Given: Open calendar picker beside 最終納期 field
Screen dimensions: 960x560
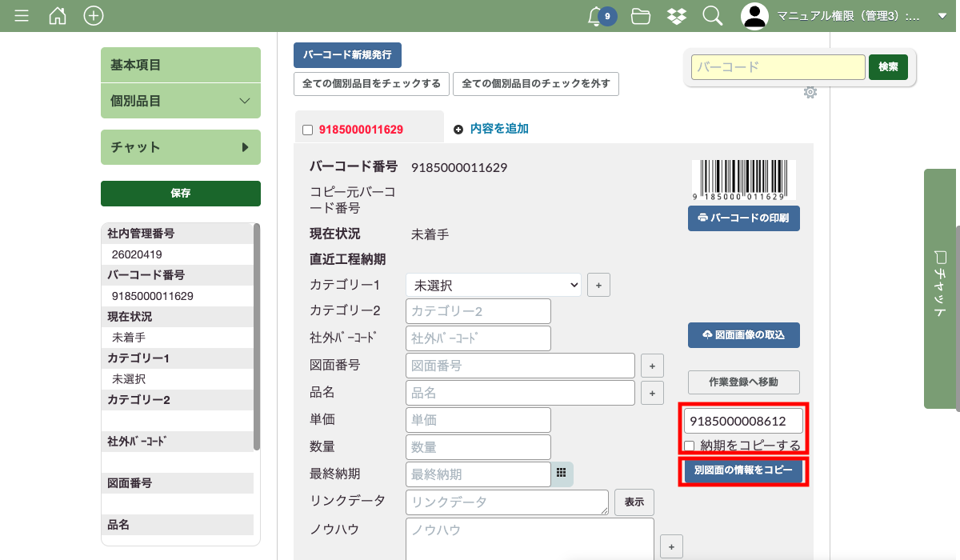Looking at the screenshot, I should tap(562, 474).
